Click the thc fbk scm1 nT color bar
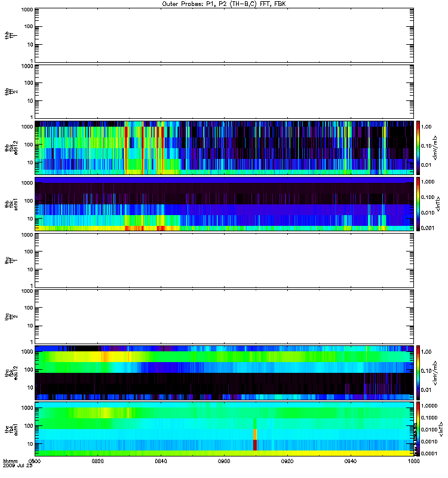The height and width of the screenshot is (478, 448). pos(418,429)
